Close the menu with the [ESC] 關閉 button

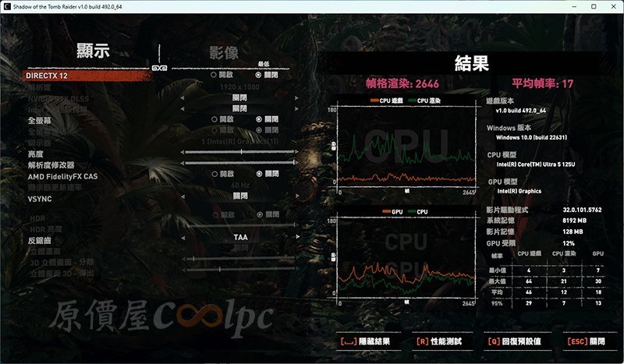pyautogui.click(x=590, y=341)
